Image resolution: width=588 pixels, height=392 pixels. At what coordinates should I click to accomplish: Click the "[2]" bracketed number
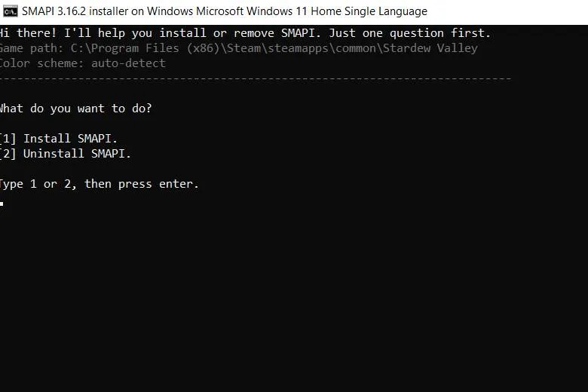[8, 154]
